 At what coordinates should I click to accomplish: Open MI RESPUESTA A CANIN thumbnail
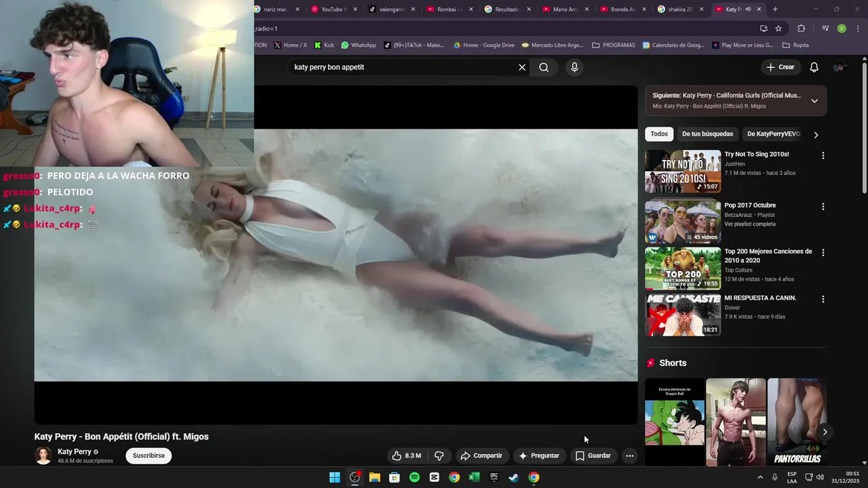pyautogui.click(x=683, y=314)
